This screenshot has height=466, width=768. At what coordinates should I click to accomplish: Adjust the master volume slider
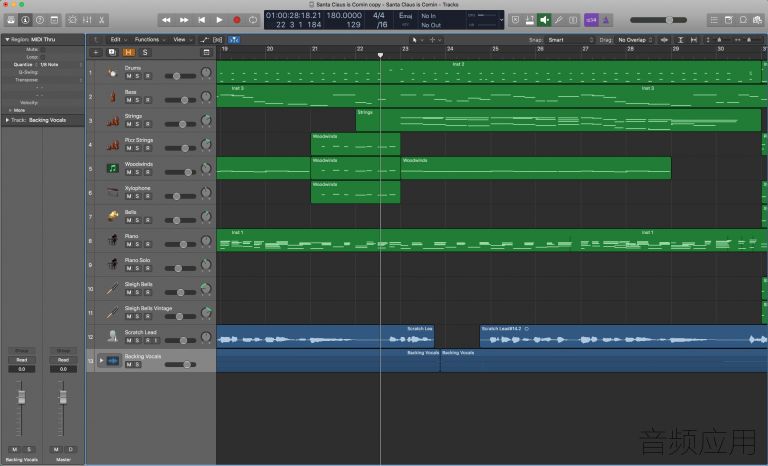(658, 20)
